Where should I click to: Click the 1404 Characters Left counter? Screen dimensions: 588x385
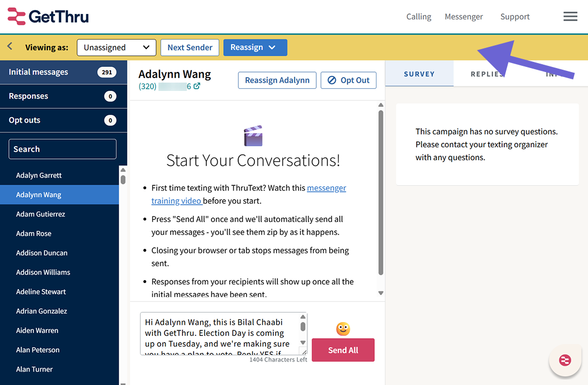278,359
